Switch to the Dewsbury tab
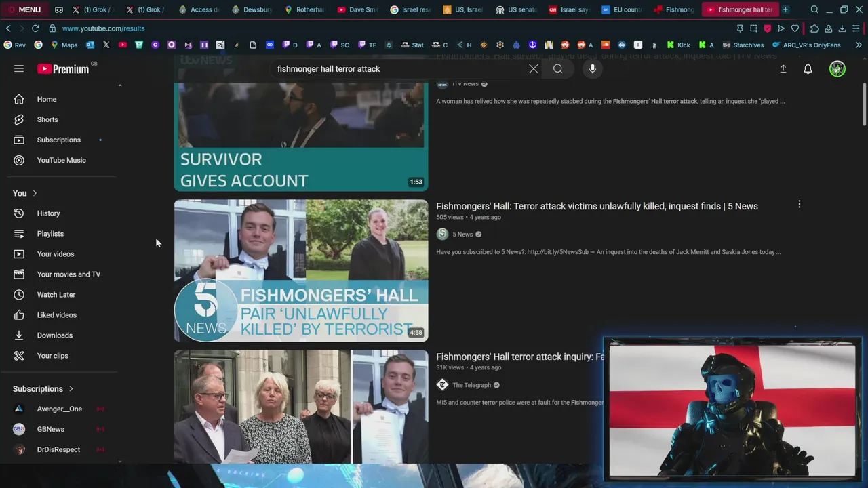This screenshot has height=488, width=868. click(251, 9)
